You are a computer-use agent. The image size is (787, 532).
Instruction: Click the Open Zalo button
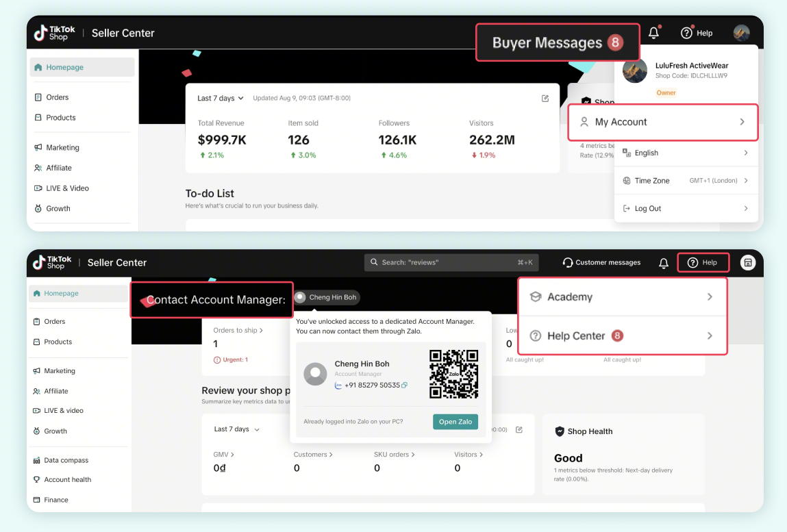(x=455, y=422)
